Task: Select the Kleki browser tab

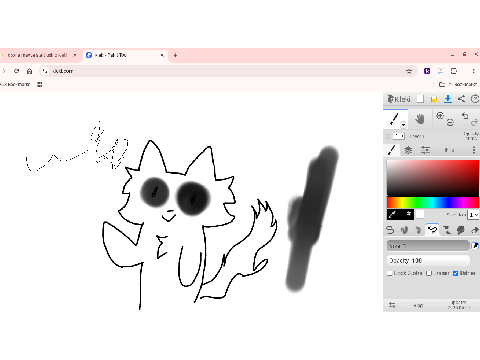Action: pos(125,55)
